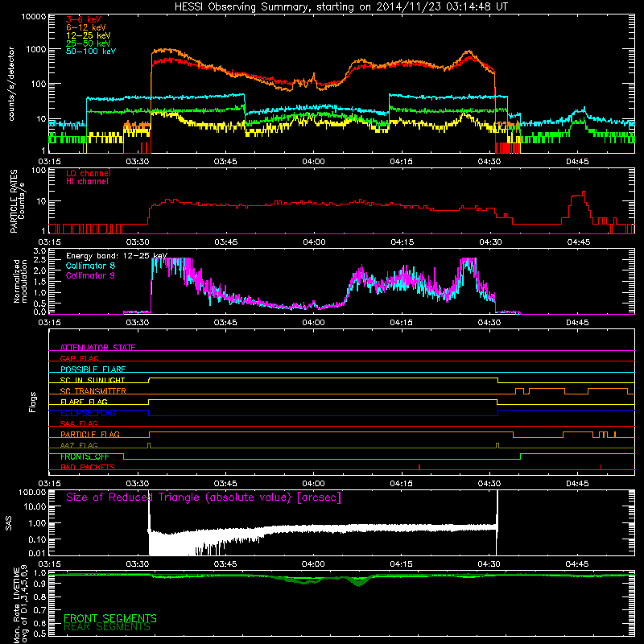Click the SAS axis label

(x=9, y=522)
